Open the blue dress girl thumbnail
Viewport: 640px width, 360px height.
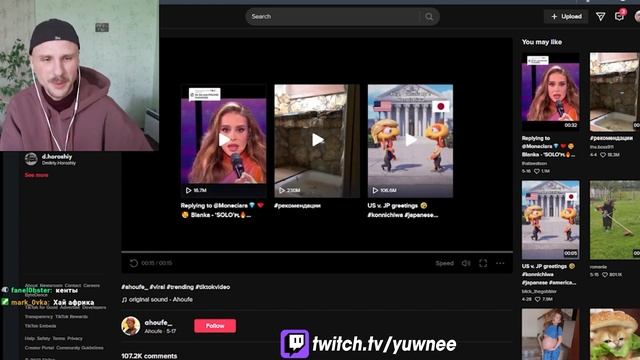(x=550, y=334)
